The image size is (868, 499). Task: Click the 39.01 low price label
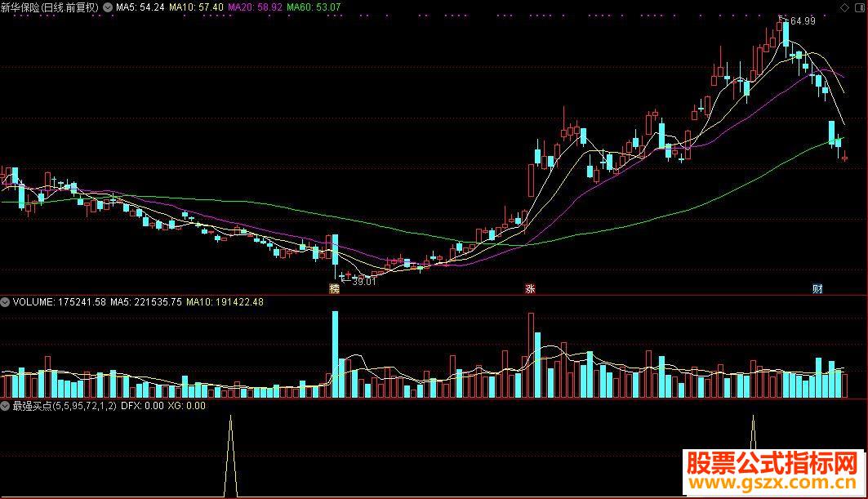[363, 281]
